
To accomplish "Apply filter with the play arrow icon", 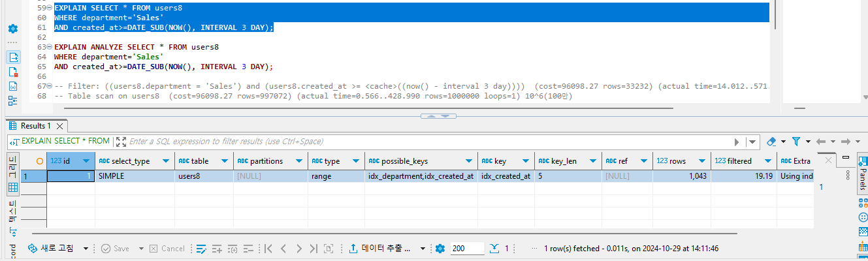I will [737, 142].
